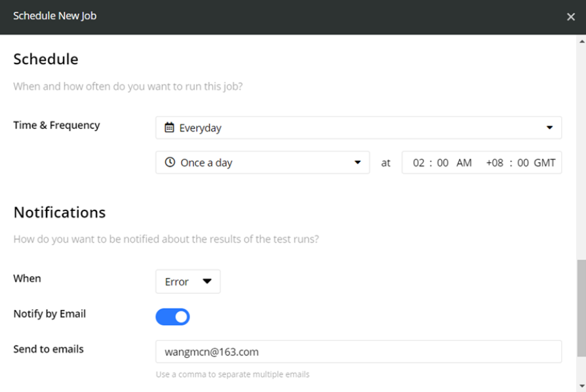Screen dimensions: 586x392
Task: Open the Everyday frequency dropdown
Action: [359, 128]
